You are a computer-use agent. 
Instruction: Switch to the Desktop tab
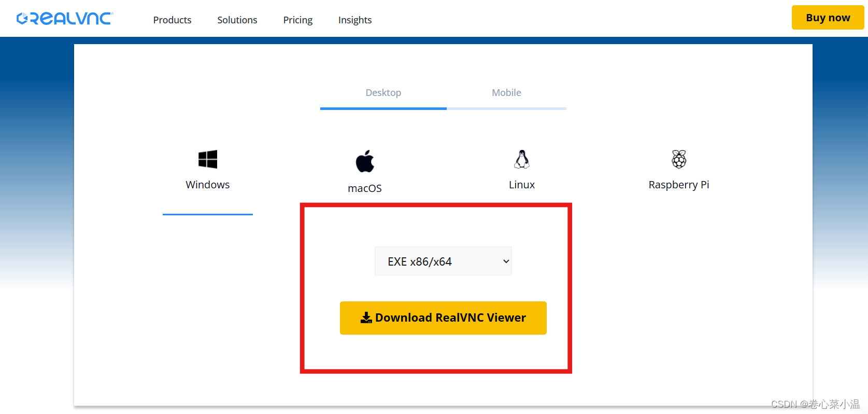click(x=383, y=93)
